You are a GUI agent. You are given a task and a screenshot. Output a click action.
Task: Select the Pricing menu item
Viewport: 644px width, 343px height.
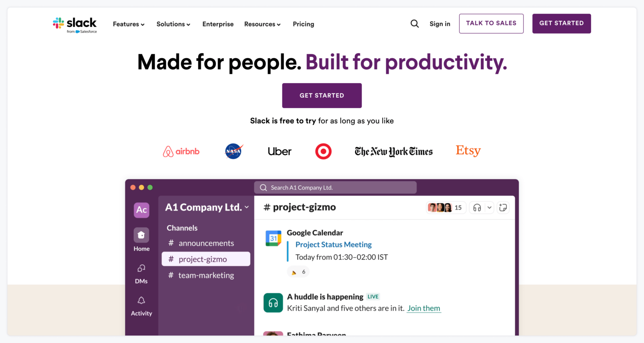point(303,24)
